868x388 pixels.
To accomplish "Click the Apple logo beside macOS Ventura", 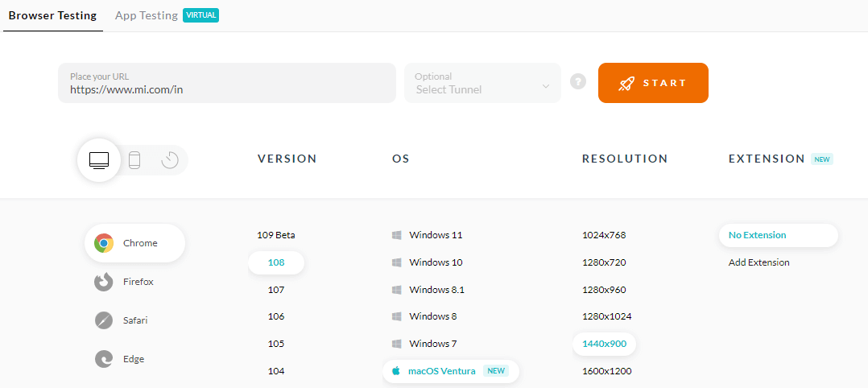I will coord(396,371).
